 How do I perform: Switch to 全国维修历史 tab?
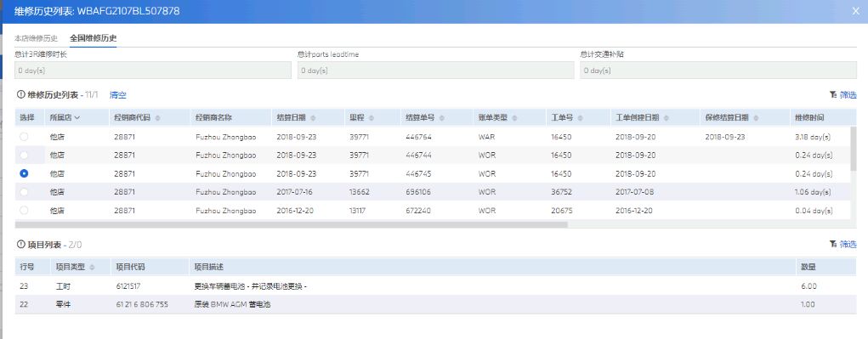click(93, 39)
